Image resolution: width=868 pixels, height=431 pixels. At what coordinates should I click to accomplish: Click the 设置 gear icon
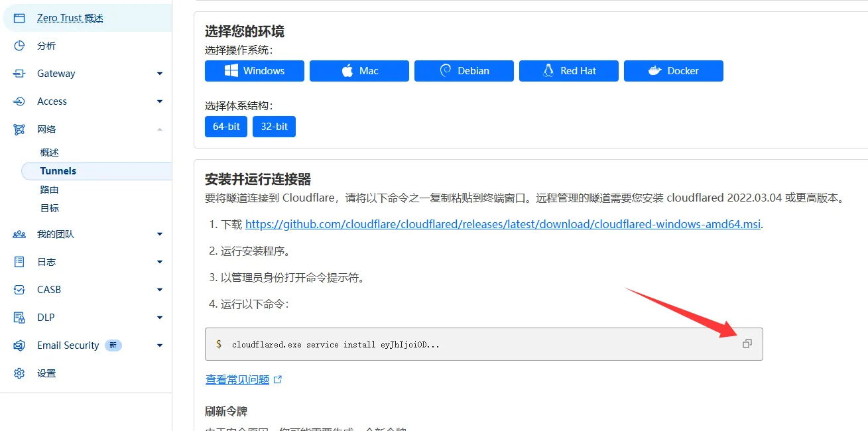click(x=19, y=373)
